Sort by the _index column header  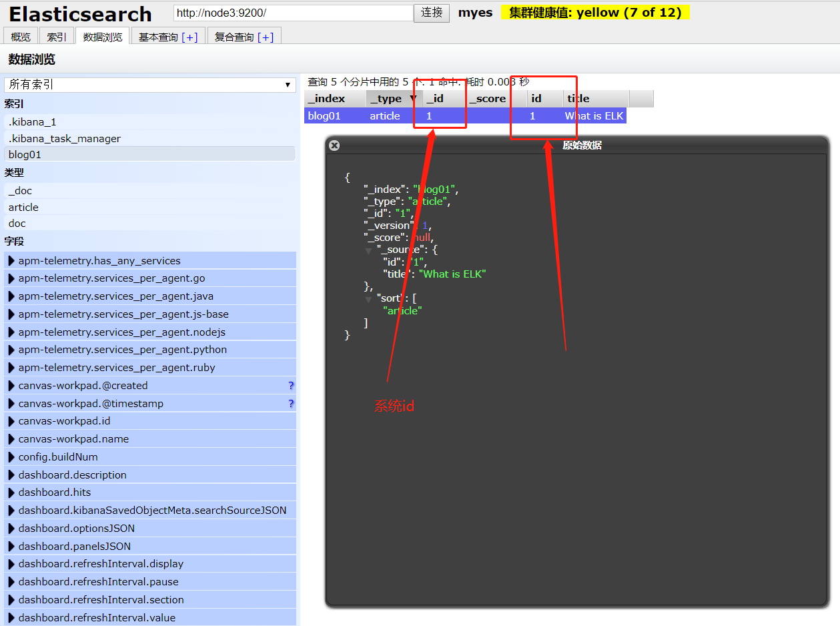(x=336, y=99)
